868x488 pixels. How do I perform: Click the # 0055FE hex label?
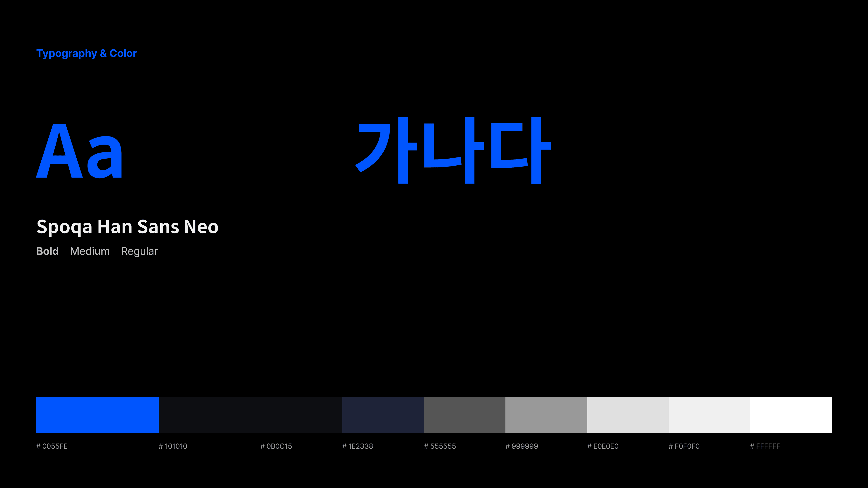tap(52, 446)
